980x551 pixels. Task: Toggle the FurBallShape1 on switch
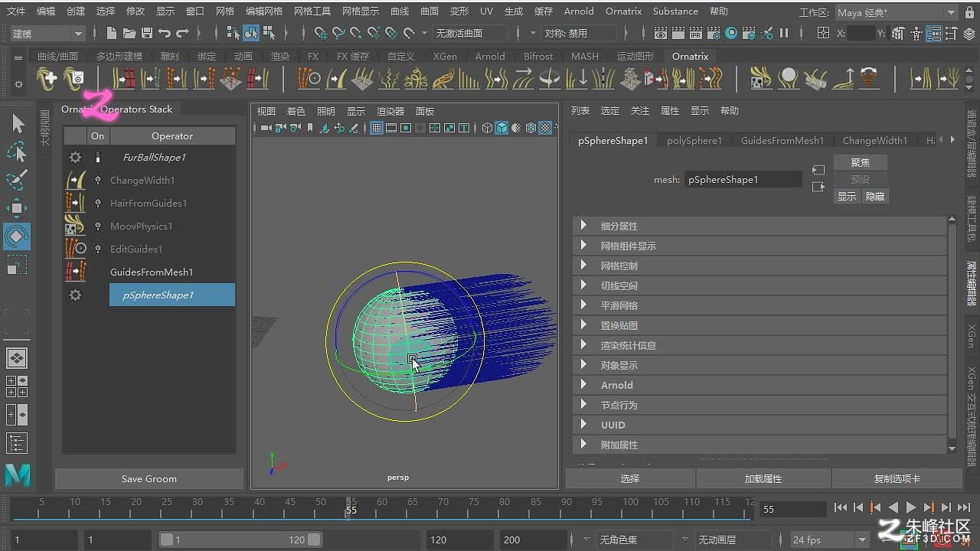pyautogui.click(x=98, y=158)
